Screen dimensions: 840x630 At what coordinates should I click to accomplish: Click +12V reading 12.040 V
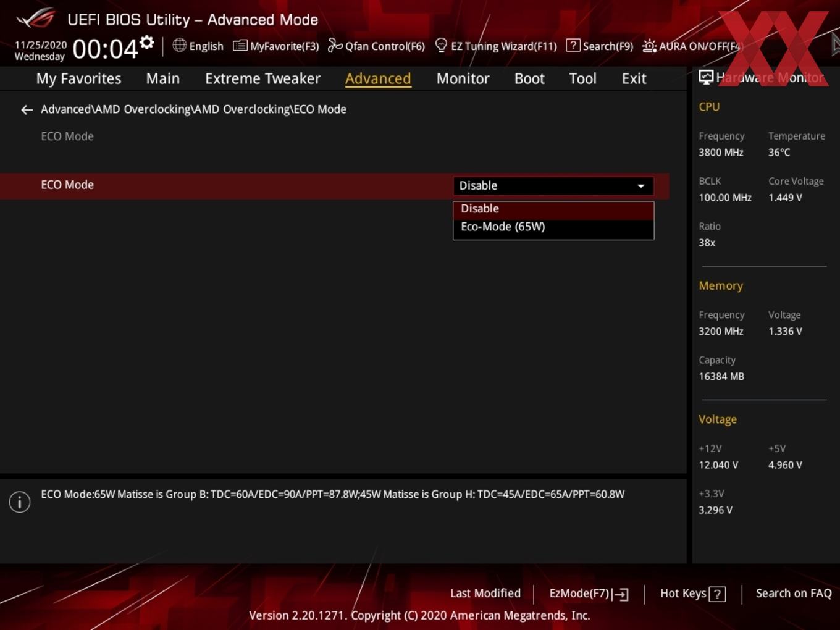tap(718, 465)
